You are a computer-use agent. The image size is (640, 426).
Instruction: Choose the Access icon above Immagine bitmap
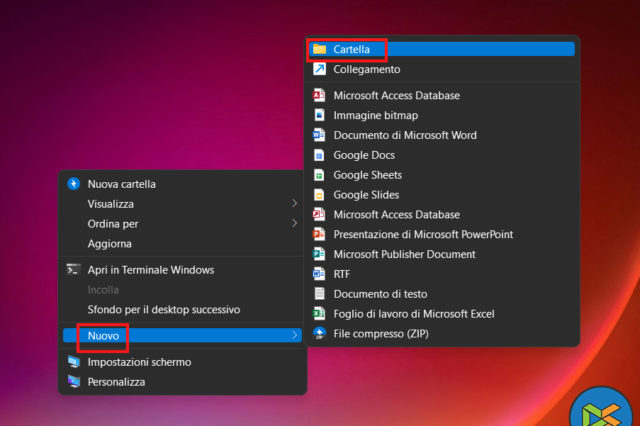pos(319,95)
